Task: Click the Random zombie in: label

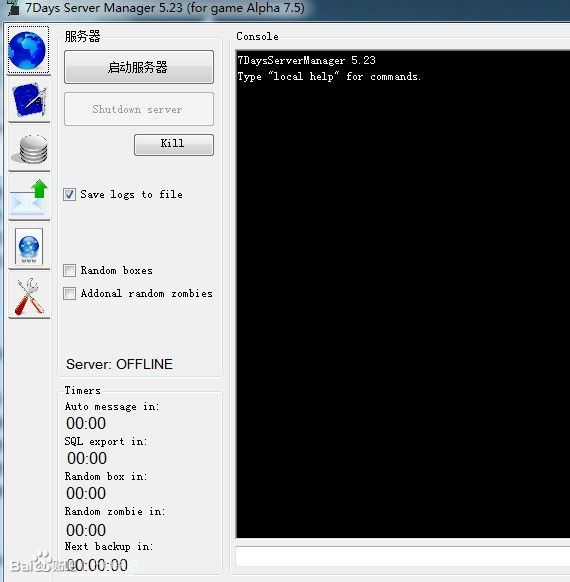Action: click(115, 511)
